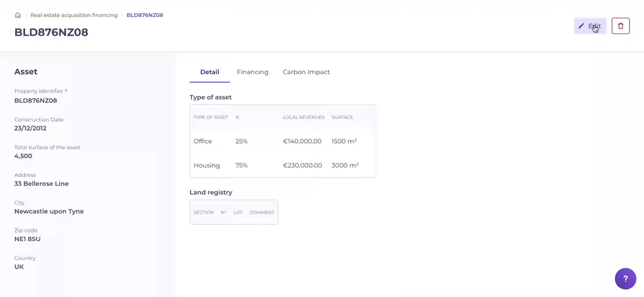Click the red trash delete icon

click(x=620, y=26)
